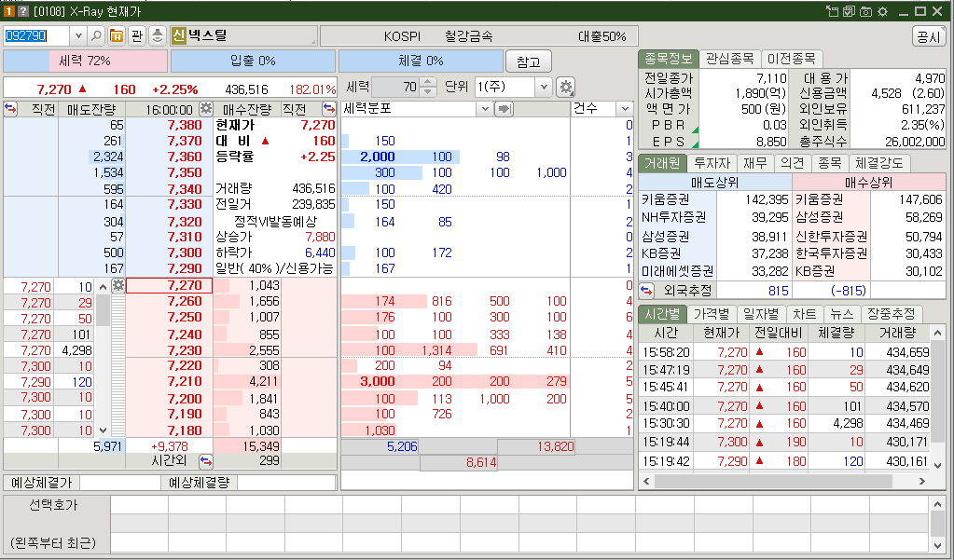The height and width of the screenshot is (560, 954).
Task: Switch to the 차트 tab
Action: pos(803,315)
